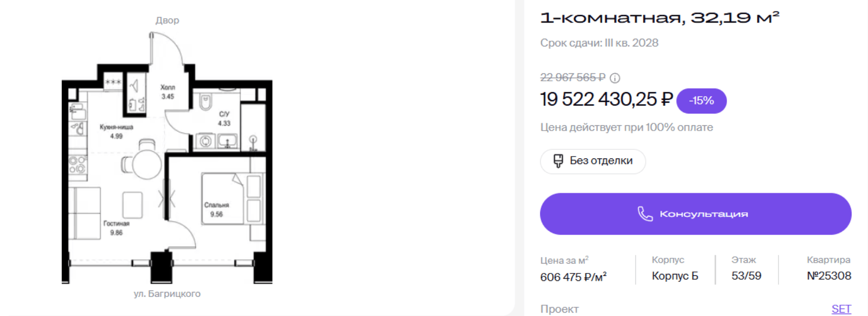The image size is (868, 316).
Task: Click the round dining table on plan
Action: click(x=147, y=165)
